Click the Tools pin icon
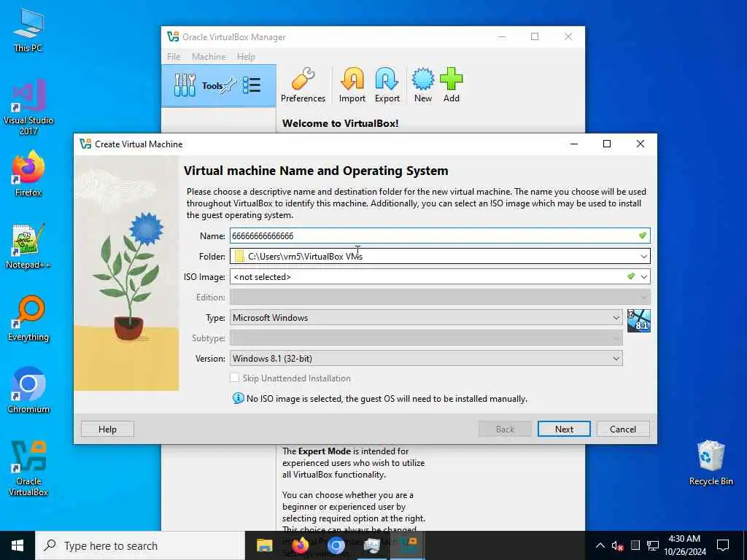 [229, 85]
